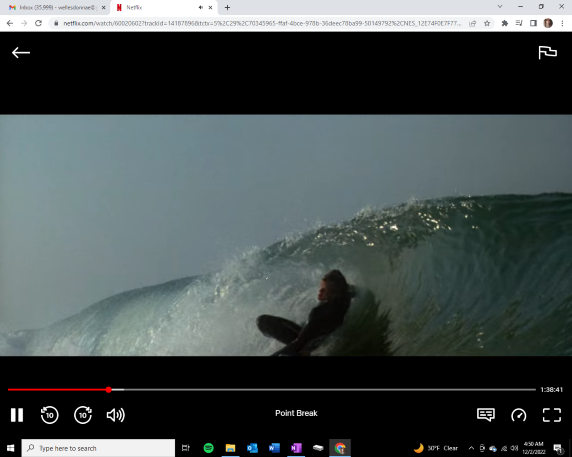Viewport: 572px width, 457px height.
Task: Launch Spotify from taskbar
Action: [x=208, y=448]
